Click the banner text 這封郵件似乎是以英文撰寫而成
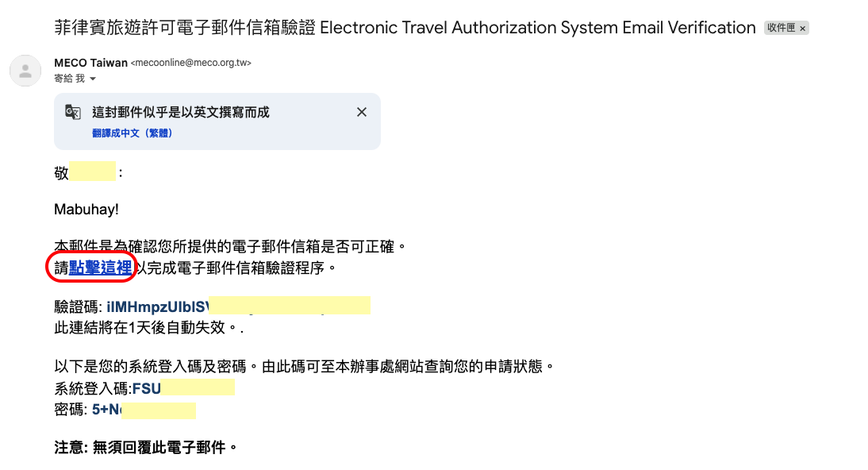 181,112
